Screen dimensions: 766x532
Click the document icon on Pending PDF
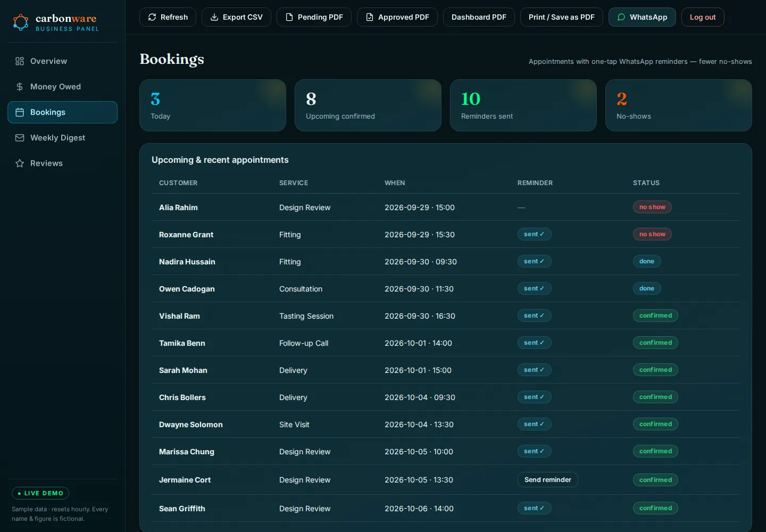[289, 17]
